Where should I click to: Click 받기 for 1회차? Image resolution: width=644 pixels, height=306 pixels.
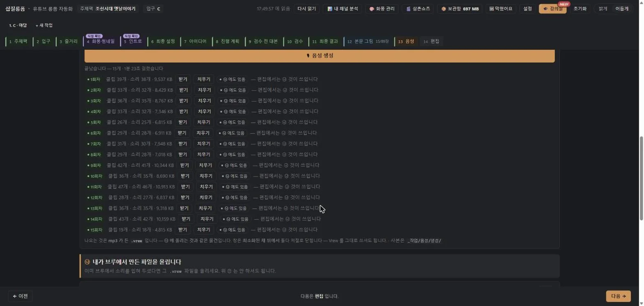[183, 79]
